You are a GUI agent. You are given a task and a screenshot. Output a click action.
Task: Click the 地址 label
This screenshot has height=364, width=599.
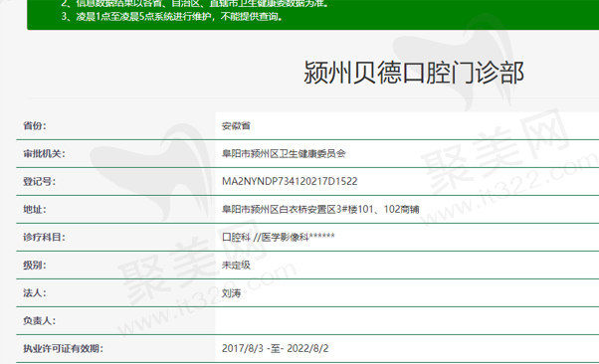point(35,209)
